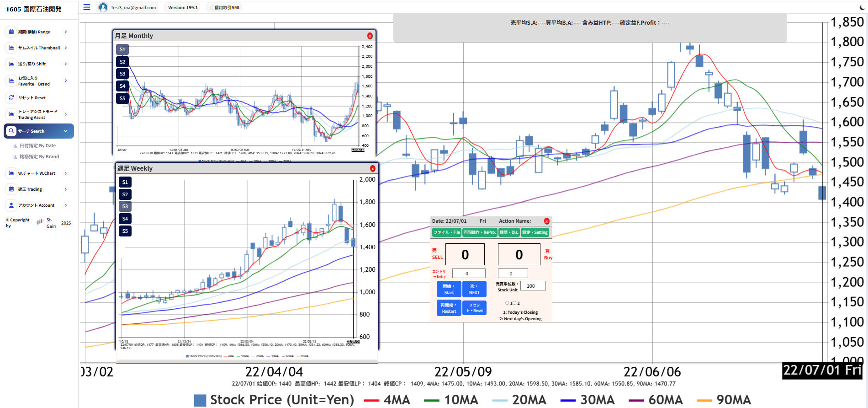Toggle dark mode moon icon
The width and height of the screenshot is (868, 408).
[x=862, y=7]
